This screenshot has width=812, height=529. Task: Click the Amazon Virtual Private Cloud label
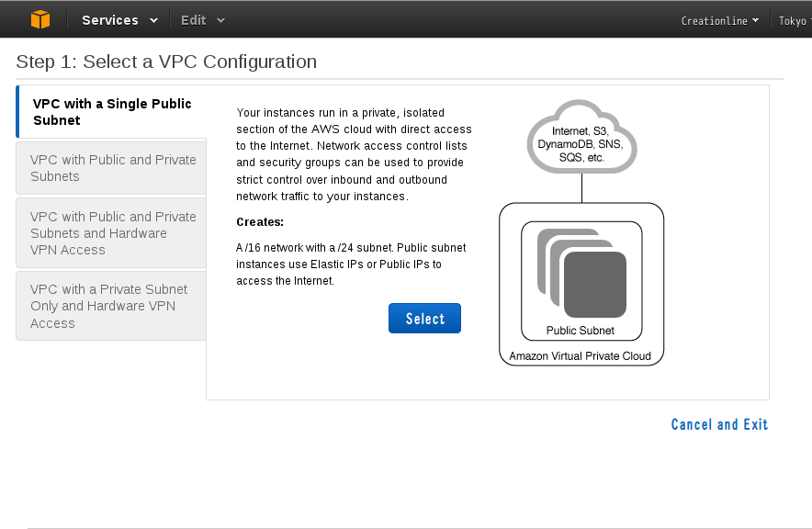click(580, 356)
